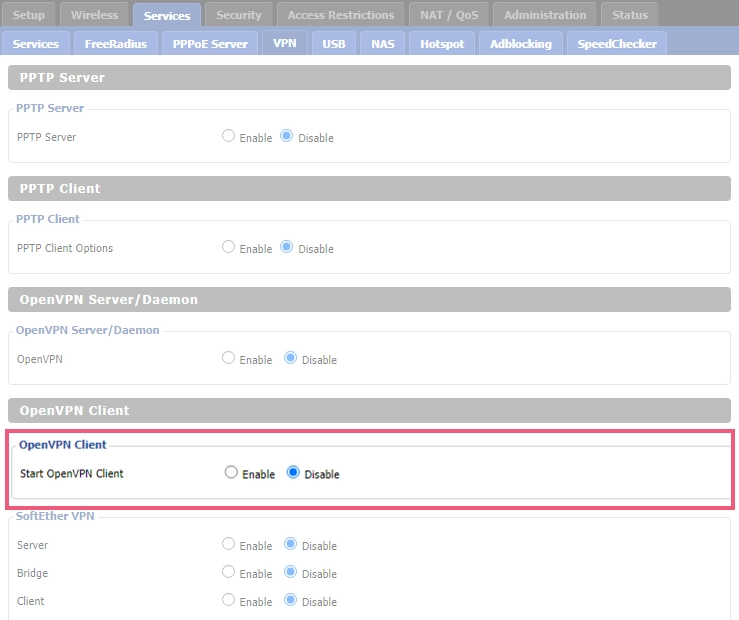Open the Administration tab

point(545,15)
